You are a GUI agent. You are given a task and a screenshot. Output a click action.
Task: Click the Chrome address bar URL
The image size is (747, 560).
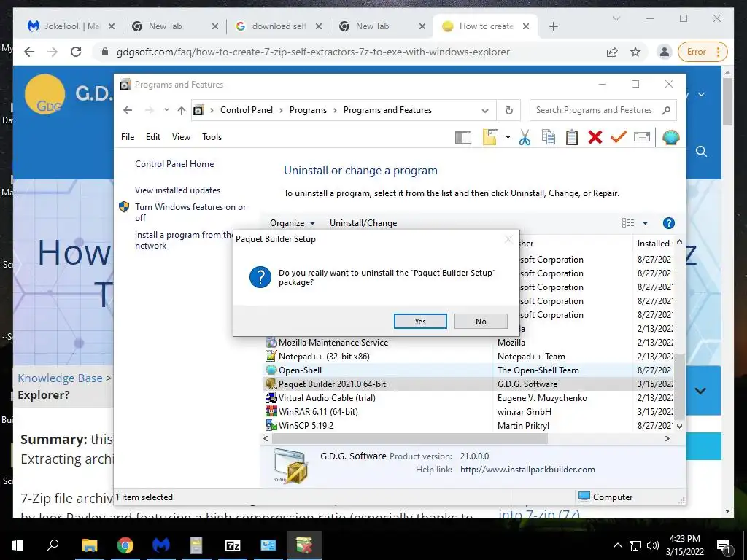pos(313,52)
